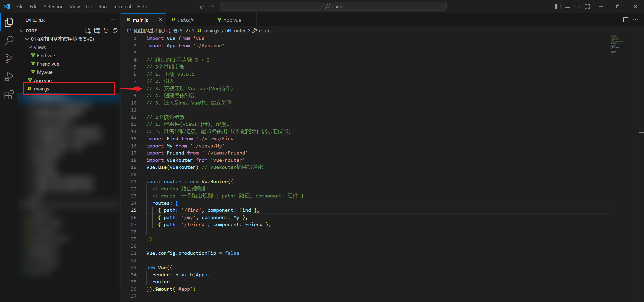Click the minimap code preview
The height and width of the screenshot is (302, 644).
pyautogui.click(x=618, y=44)
